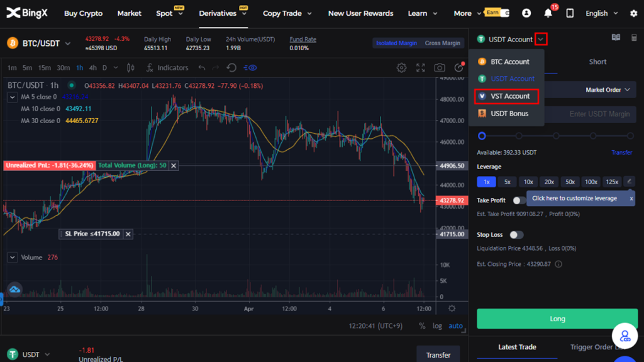Click the margin slider starting handle

482,136
